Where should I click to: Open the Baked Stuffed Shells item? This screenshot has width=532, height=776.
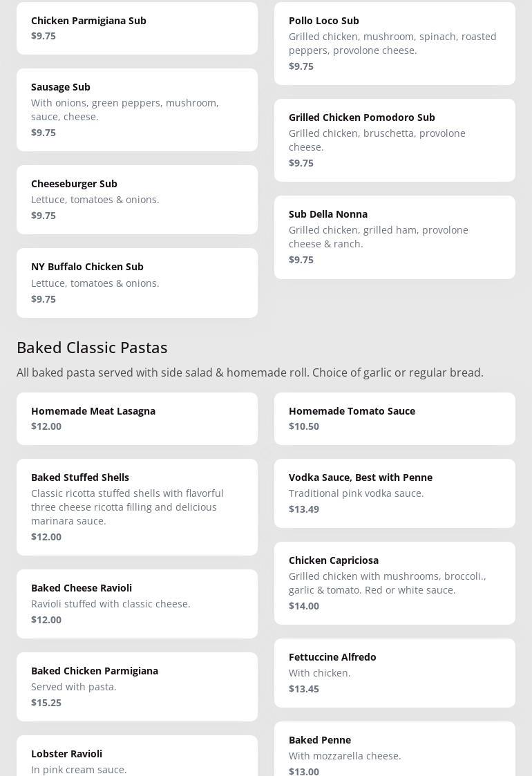pyautogui.click(x=137, y=507)
